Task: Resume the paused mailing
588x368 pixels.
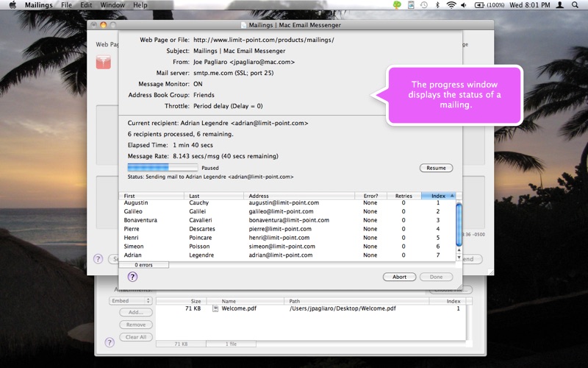Action: coord(436,168)
